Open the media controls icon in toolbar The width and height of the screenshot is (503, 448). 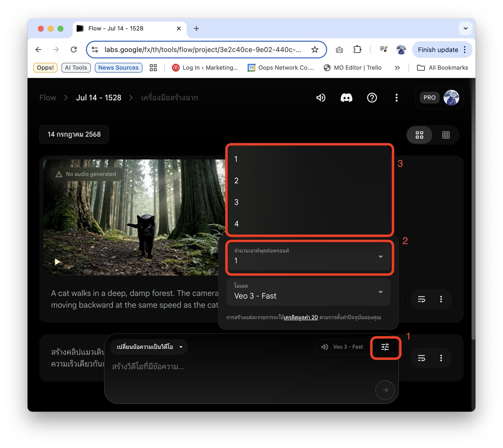tap(383, 50)
